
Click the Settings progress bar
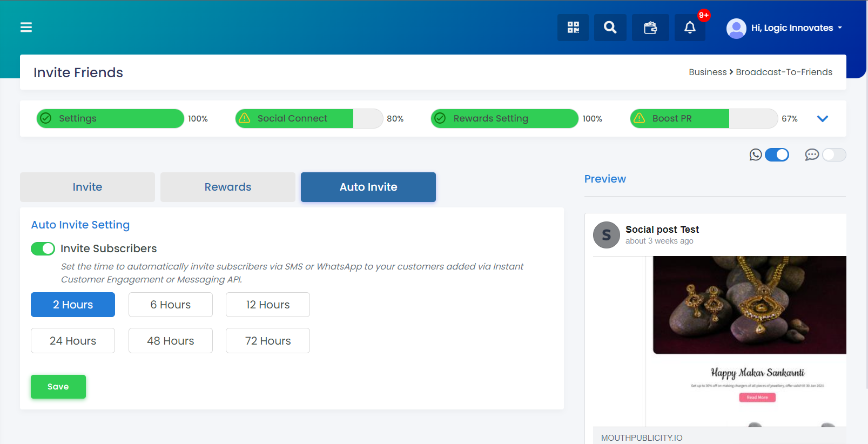click(110, 118)
